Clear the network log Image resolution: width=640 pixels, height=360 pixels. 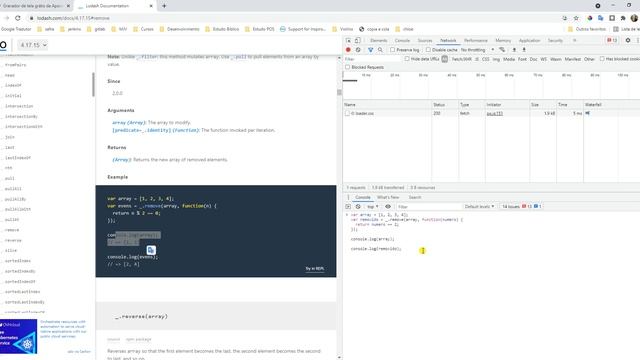358,50
